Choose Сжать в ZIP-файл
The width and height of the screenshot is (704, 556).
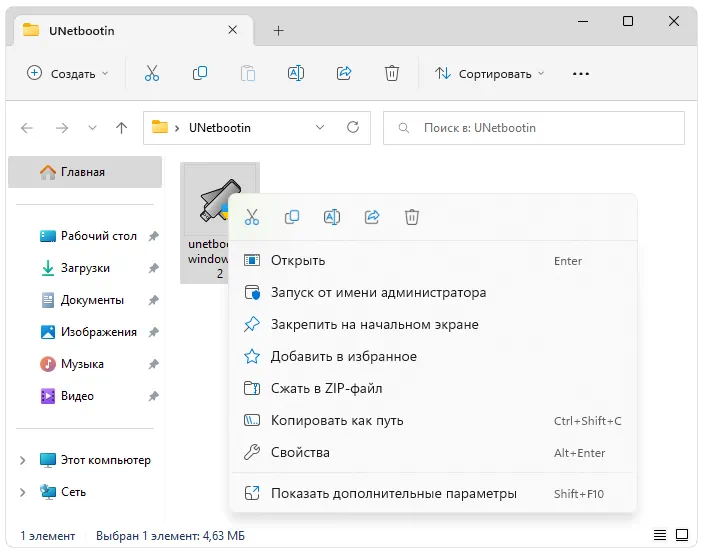tap(433, 388)
